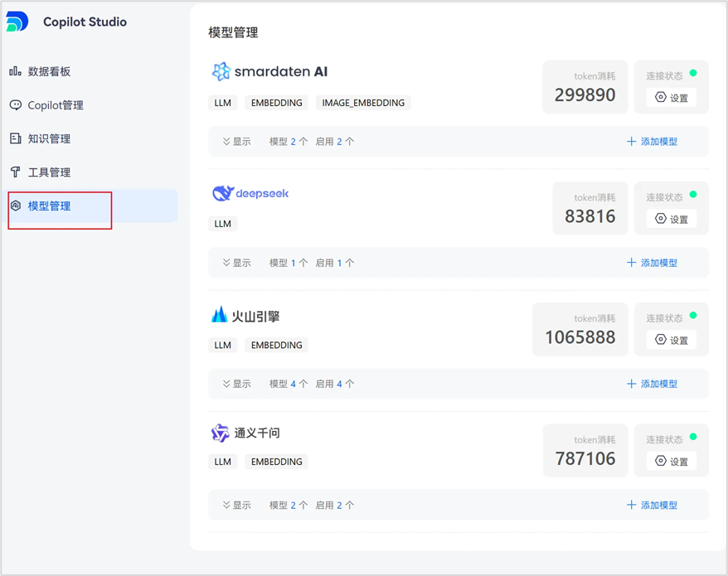Click deepseek green connection status dot
This screenshot has width=728, height=576.
tap(693, 194)
